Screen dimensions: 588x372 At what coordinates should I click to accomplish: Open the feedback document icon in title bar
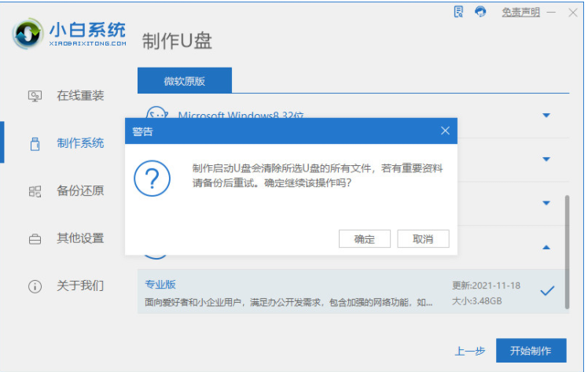(458, 12)
